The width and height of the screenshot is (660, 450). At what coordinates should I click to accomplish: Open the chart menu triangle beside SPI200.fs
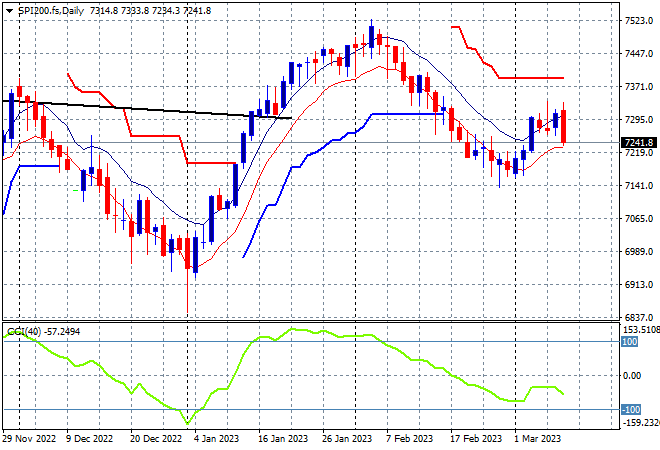[9, 11]
